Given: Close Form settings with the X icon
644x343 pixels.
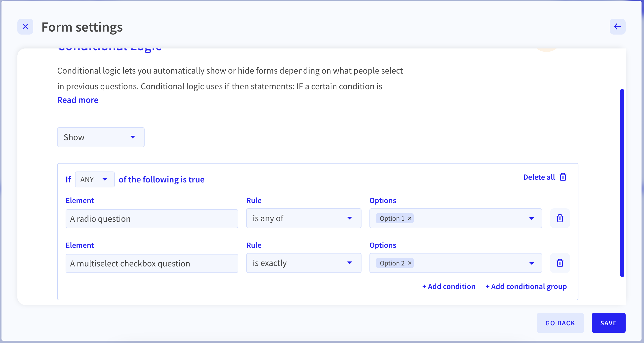Looking at the screenshot, I should (25, 27).
